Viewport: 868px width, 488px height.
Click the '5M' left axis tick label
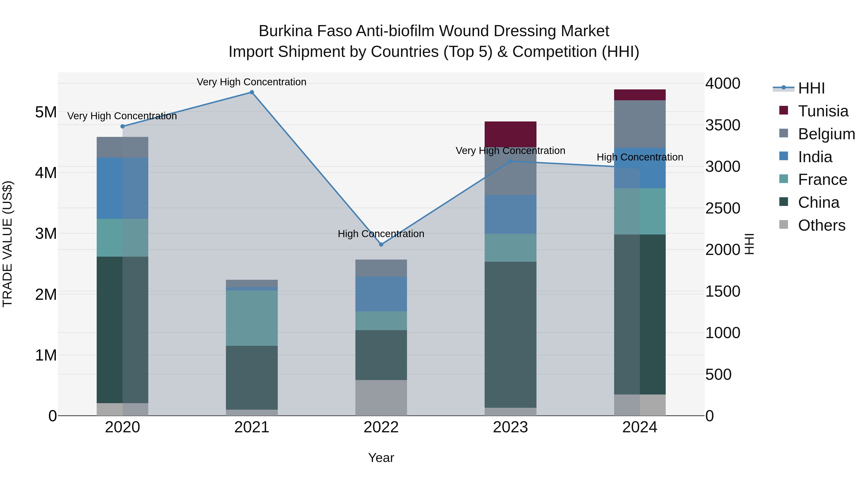pos(46,112)
